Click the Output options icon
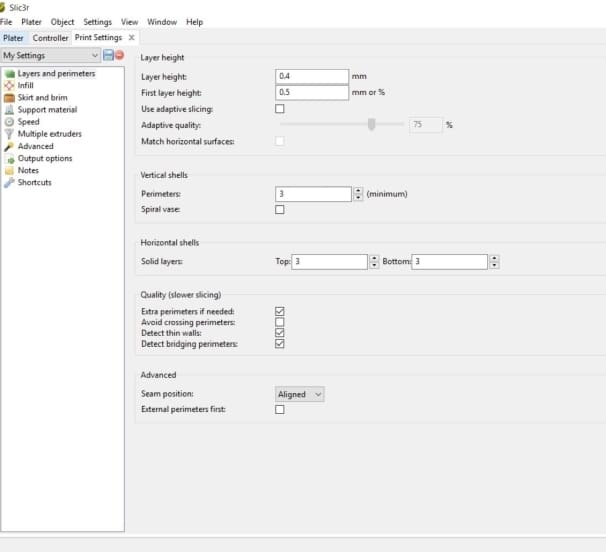The height and width of the screenshot is (552, 606). 9,158
